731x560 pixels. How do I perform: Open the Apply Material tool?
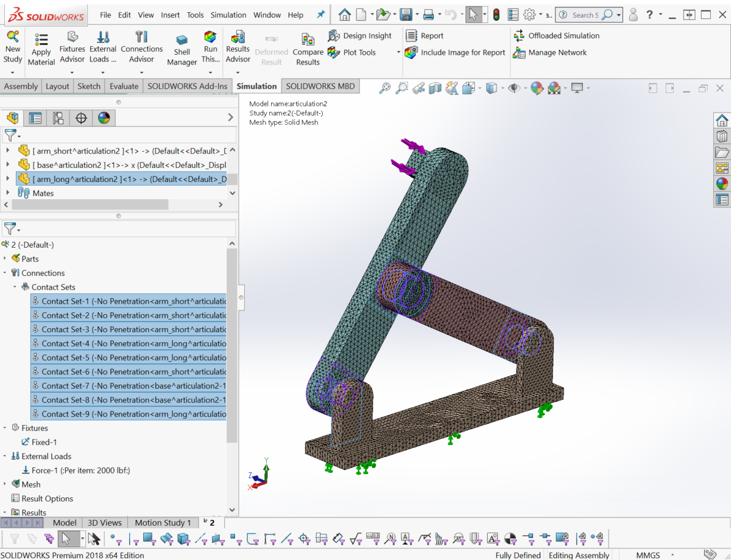coord(41,47)
